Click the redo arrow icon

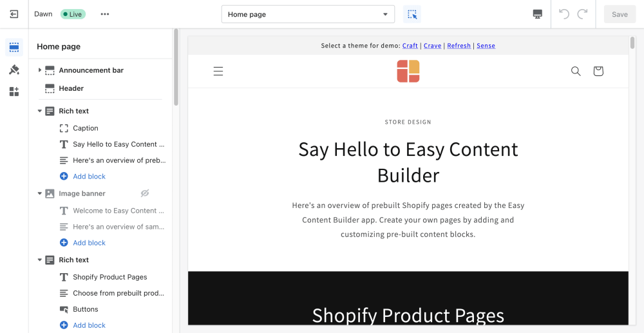click(x=582, y=14)
